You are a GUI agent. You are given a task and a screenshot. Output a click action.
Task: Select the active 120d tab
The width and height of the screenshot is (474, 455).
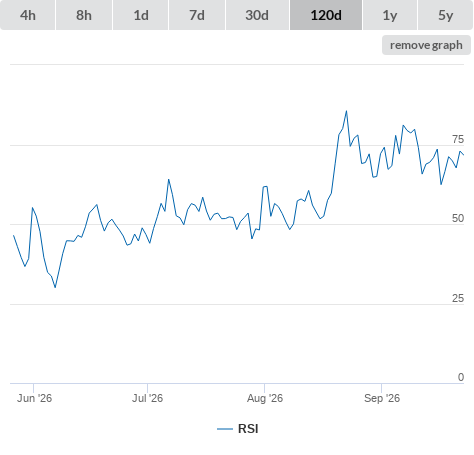pyautogui.click(x=326, y=15)
